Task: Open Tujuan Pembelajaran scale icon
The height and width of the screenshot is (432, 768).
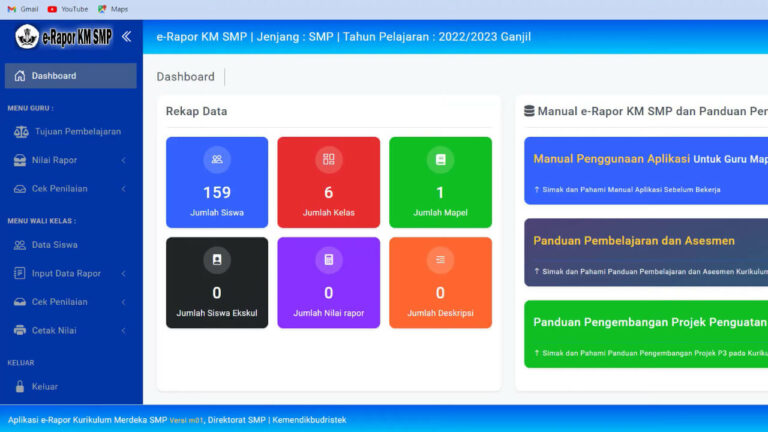Action: click(21, 131)
